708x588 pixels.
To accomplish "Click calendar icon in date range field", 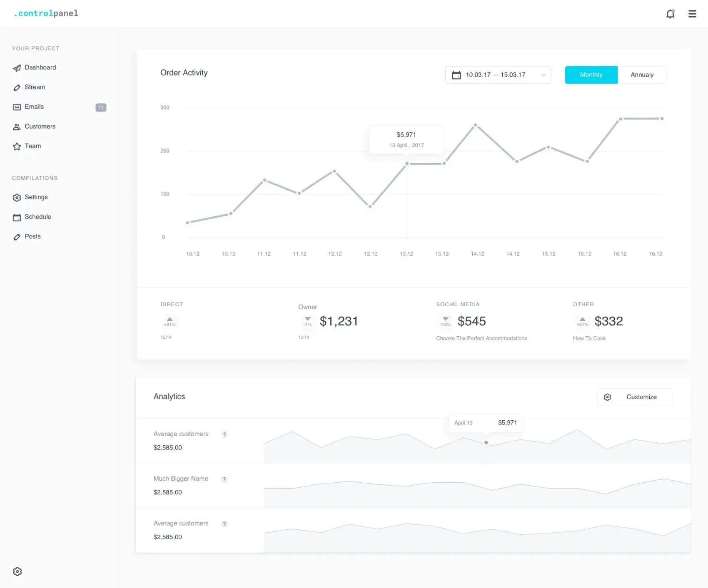I will pos(456,75).
